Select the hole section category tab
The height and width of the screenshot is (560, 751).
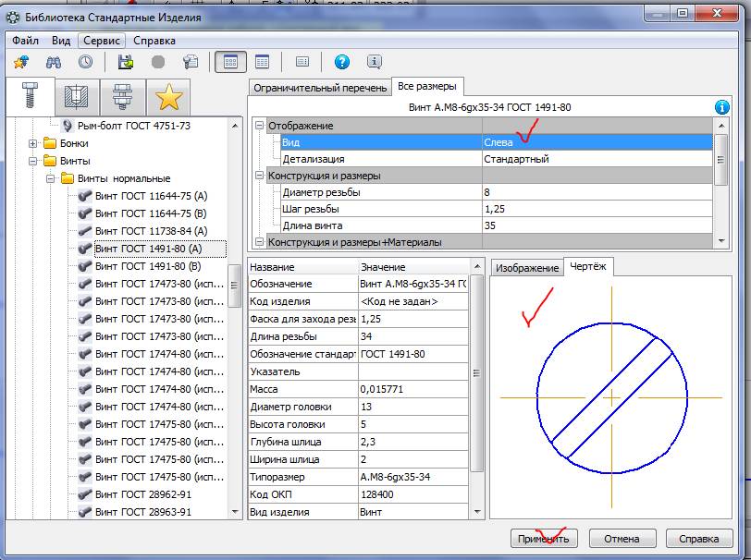[77, 97]
